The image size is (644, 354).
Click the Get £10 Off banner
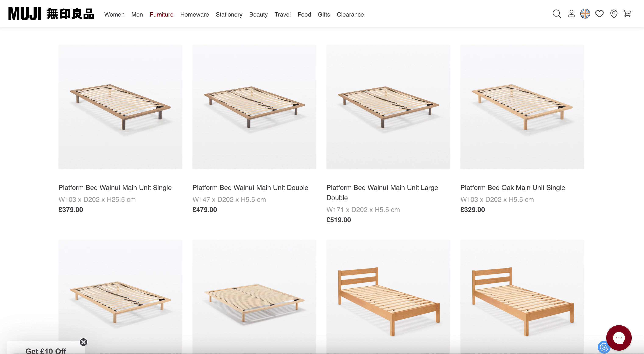(x=46, y=350)
